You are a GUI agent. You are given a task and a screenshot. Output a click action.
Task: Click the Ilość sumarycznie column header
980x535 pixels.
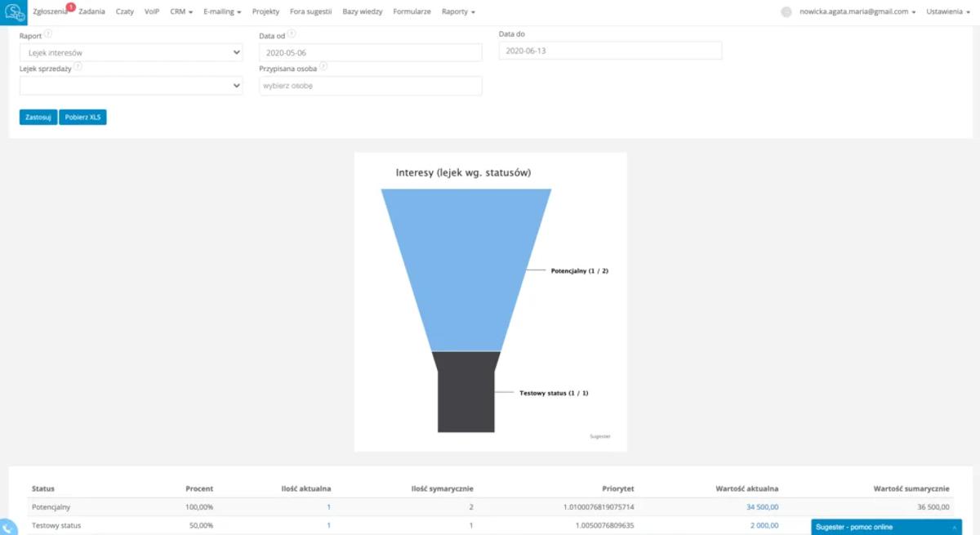(442, 488)
